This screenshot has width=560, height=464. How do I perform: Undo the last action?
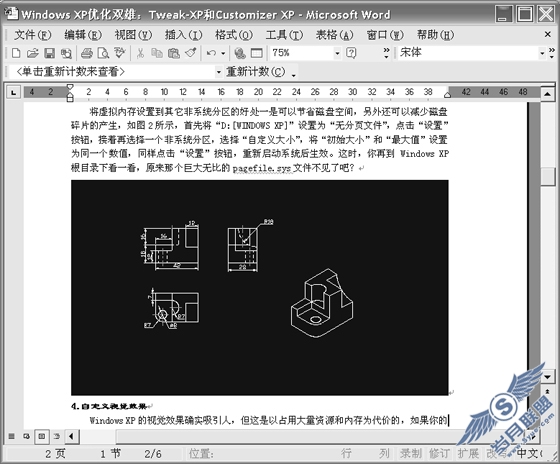coord(211,53)
